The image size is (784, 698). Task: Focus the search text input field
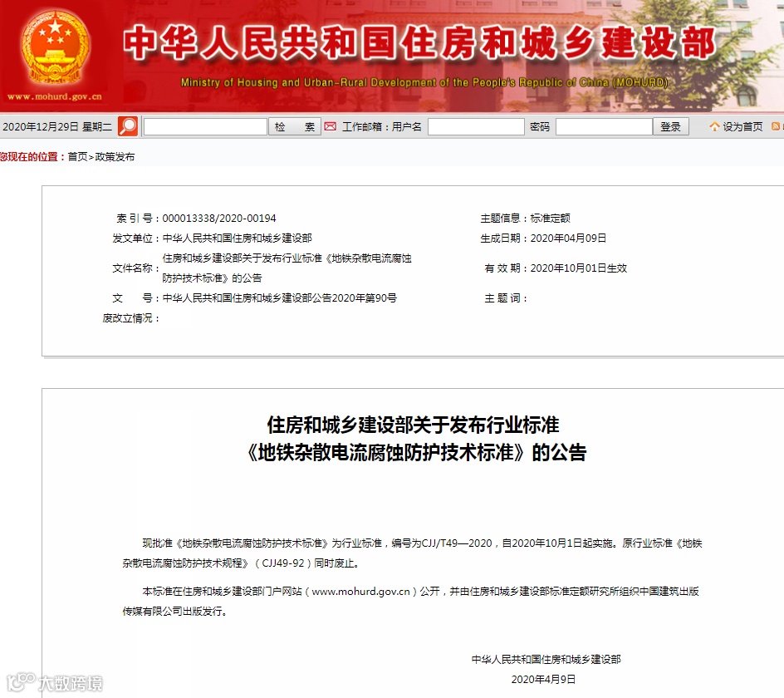(x=205, y=126)
